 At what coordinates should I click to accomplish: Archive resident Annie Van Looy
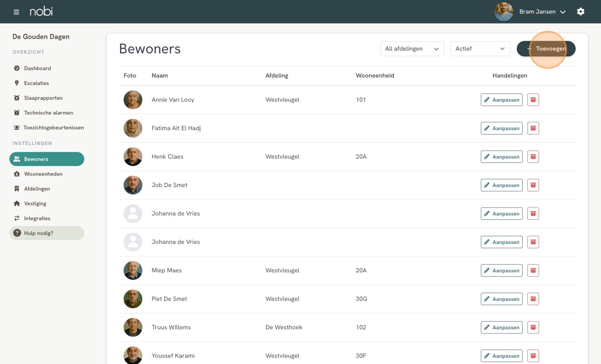pos(533,100)
